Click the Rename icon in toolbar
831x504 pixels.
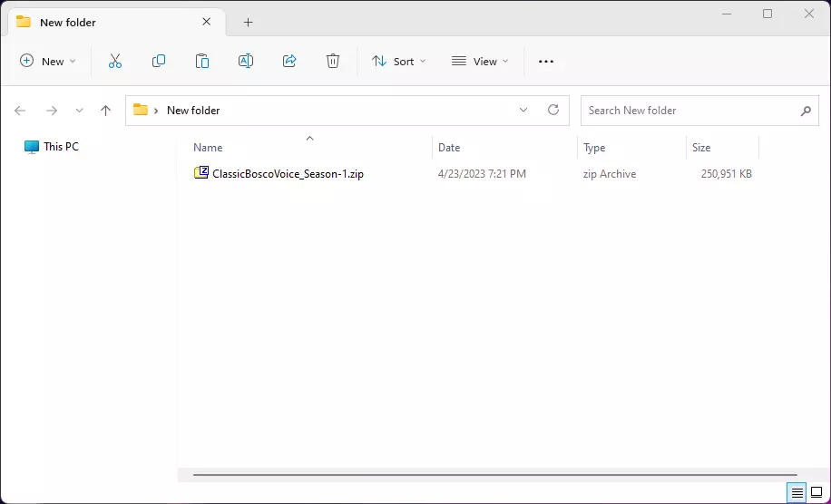click(246, 62)
